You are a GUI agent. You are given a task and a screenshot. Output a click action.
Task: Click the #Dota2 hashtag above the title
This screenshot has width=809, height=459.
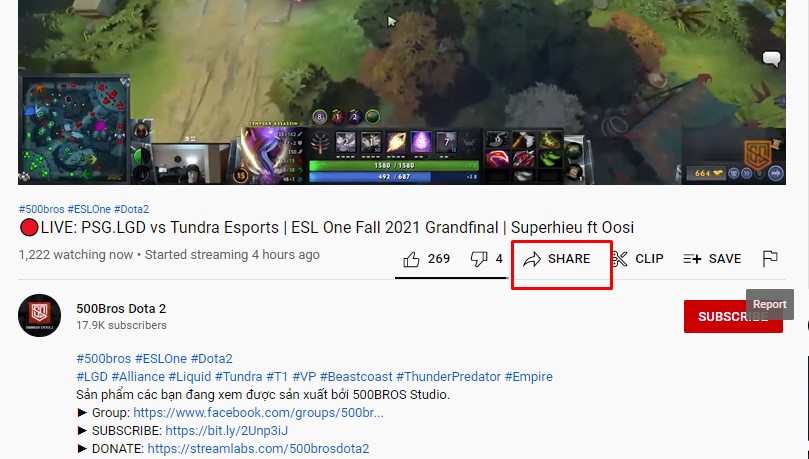pyautogui.click(x=132, y=209)
